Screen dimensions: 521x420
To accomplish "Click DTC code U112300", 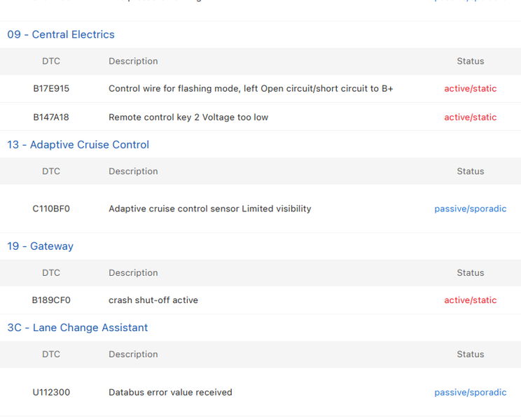I will [51, 393].
